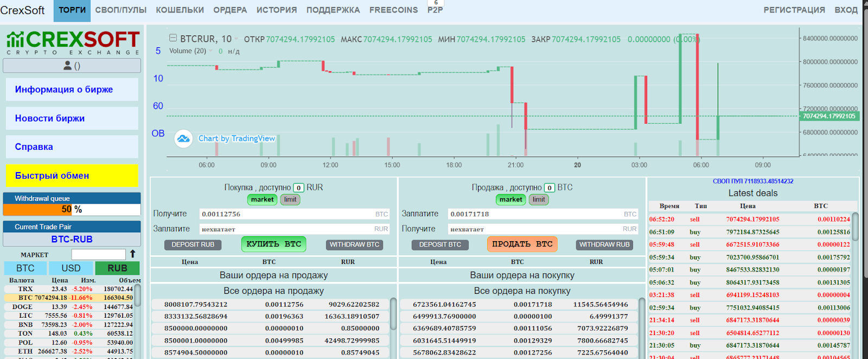The height and width of the screenshot is (359, 868).
Task: Open the ТОРГИ tab in top menu
Action: tap(72, 10)
